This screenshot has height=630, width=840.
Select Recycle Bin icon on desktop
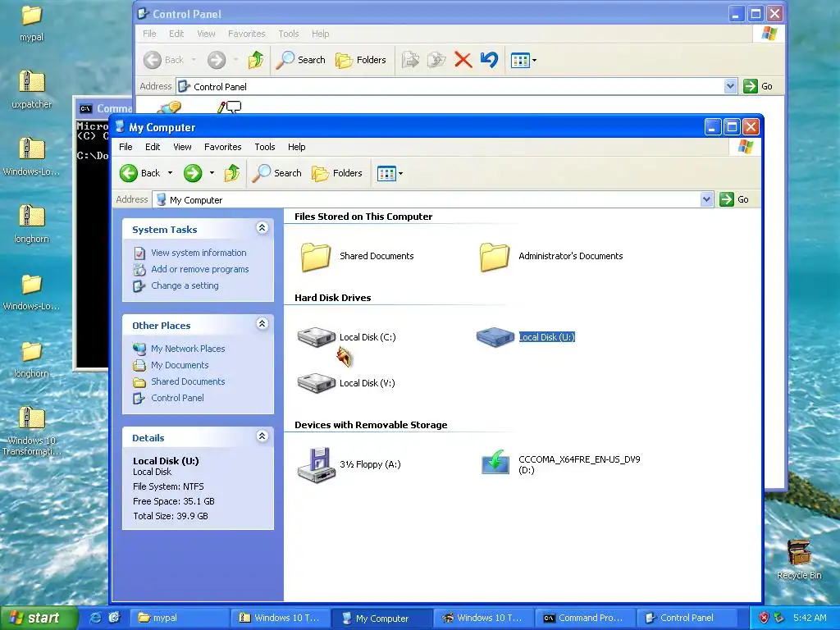click(x=799, y=559)
